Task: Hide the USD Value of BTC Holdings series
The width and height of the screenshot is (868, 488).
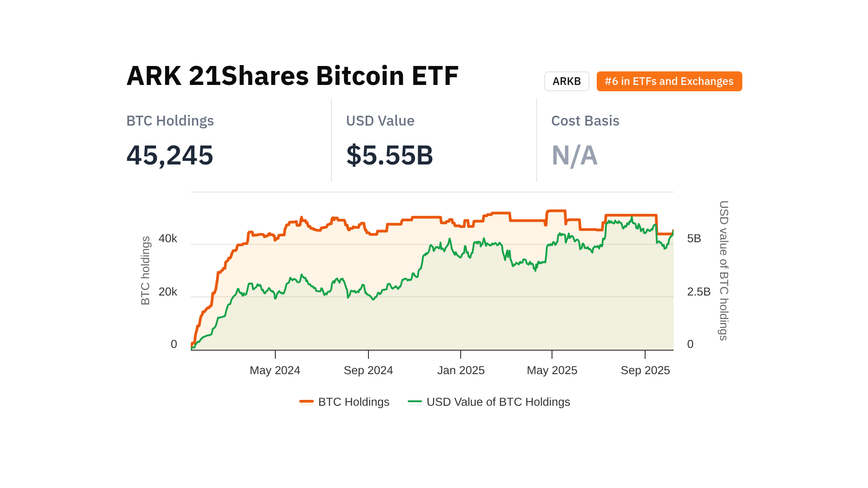Action: point(489,402)
